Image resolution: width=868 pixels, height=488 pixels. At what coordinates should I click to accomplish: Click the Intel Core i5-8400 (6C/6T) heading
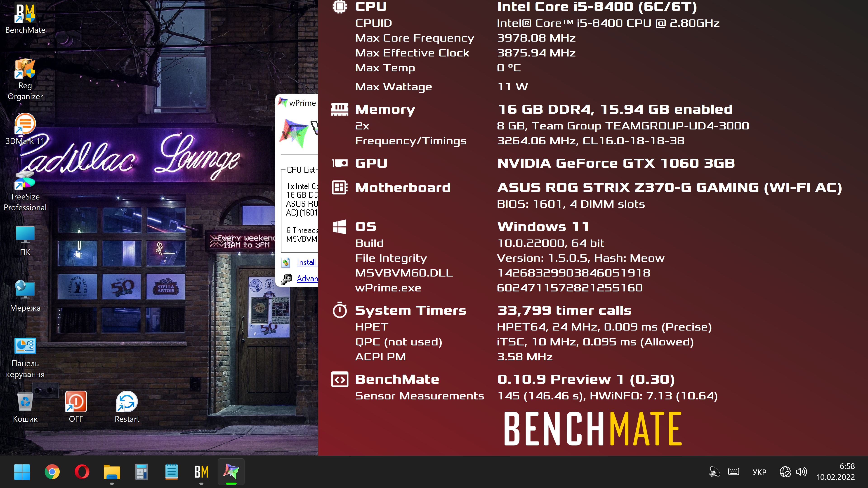point(597,7)
